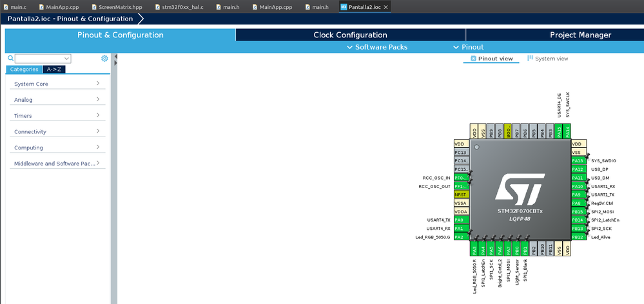Screen dimensions: 644x304
Task: Select the PB2 pin on bottom edge
Action: [x=533, y=249]
